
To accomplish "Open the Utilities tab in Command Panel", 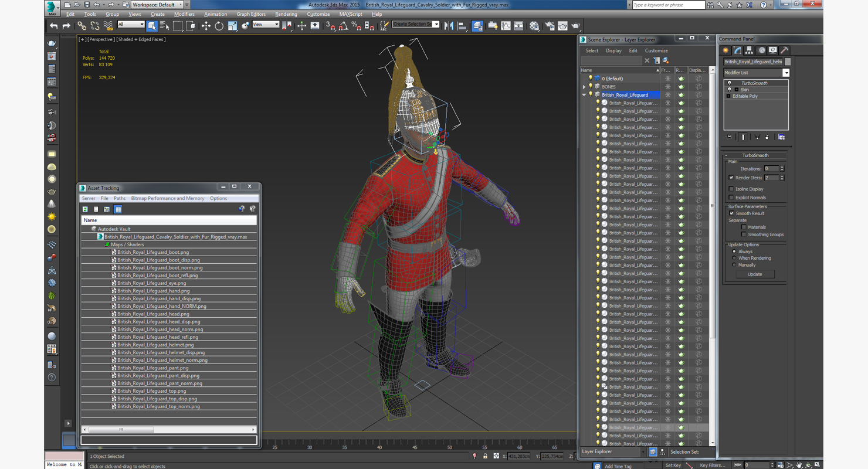I will (785, 50).
